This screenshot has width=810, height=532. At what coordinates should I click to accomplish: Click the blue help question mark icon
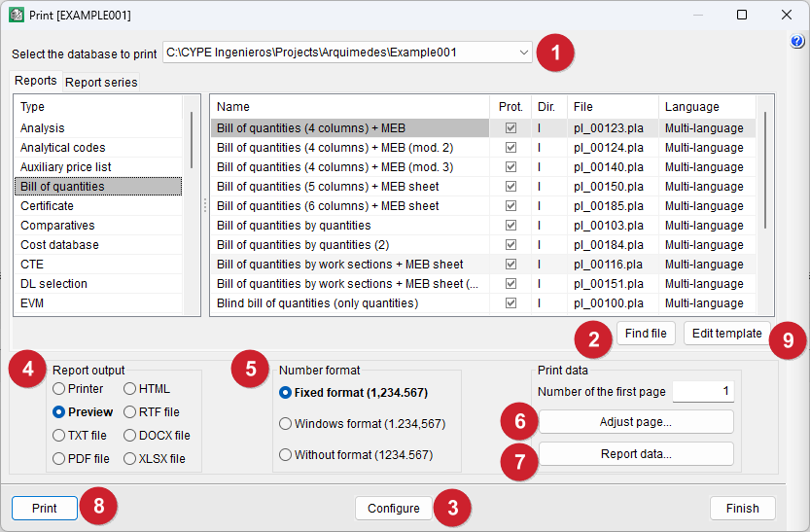797,41
